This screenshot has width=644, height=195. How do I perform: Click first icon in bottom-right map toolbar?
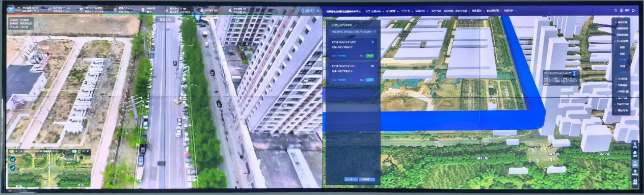click(x=635, y=144)
